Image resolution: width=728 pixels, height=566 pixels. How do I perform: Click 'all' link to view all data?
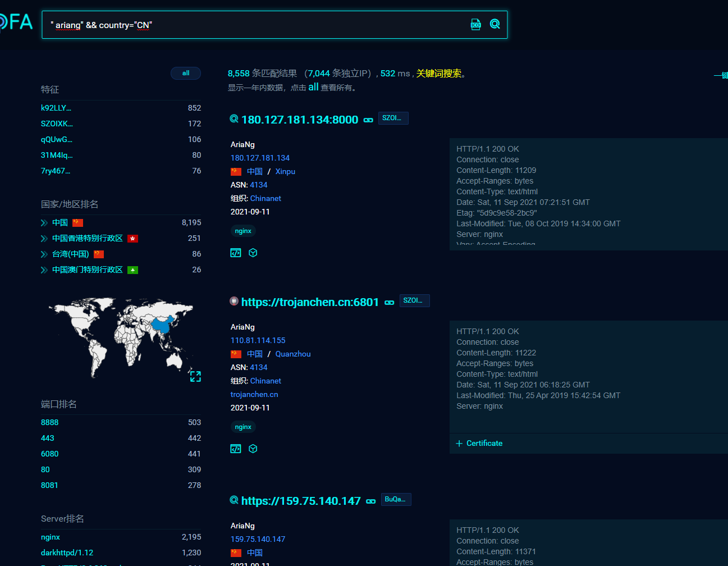pyautogui.click(x=313, y=87)
